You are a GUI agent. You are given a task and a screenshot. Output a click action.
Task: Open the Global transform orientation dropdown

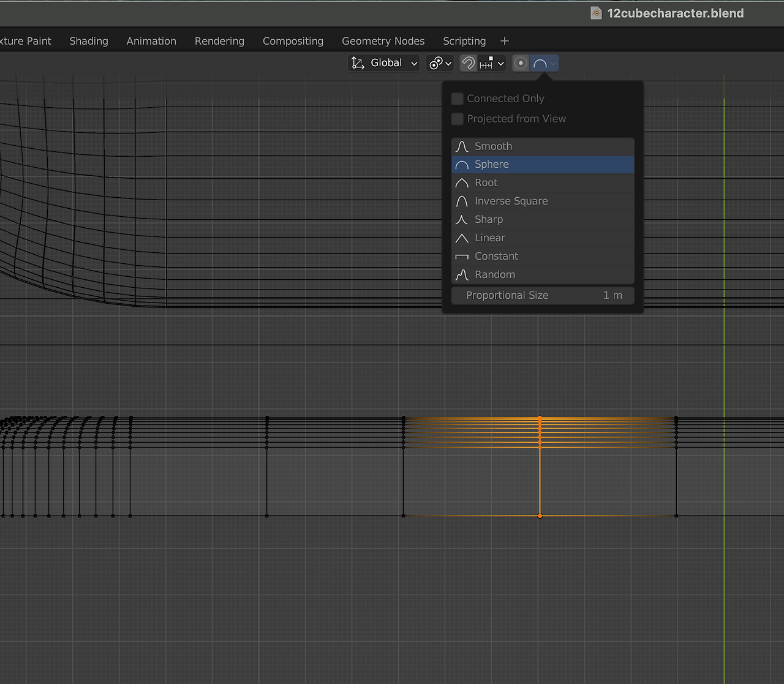(x=384, y=63)
